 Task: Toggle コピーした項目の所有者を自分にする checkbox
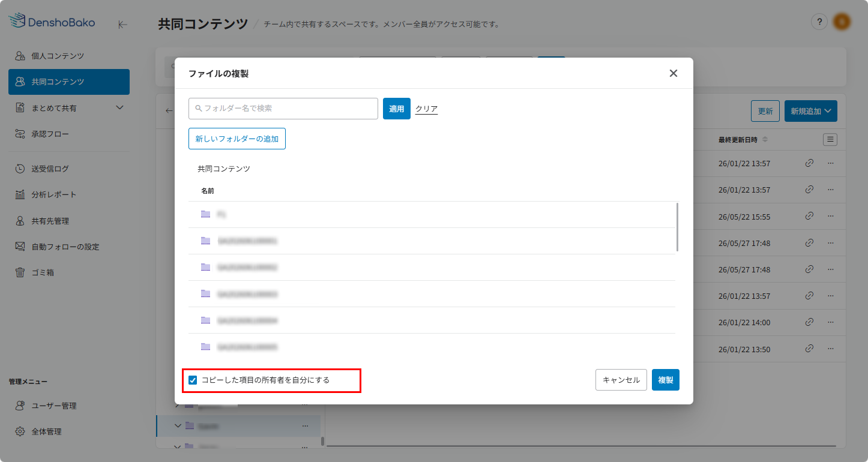click(193, 380)
